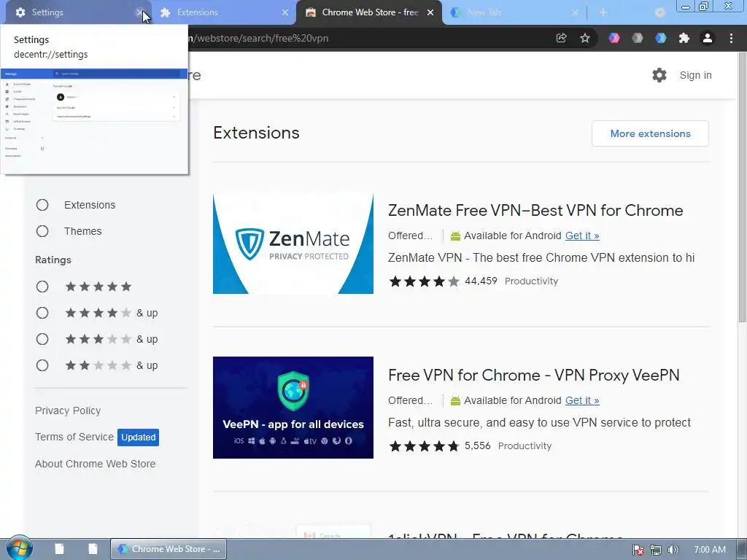This screenshot has height=560, width=747.
Task: Click the volume speaker tray icon
Action: click(x=673, y=550)
